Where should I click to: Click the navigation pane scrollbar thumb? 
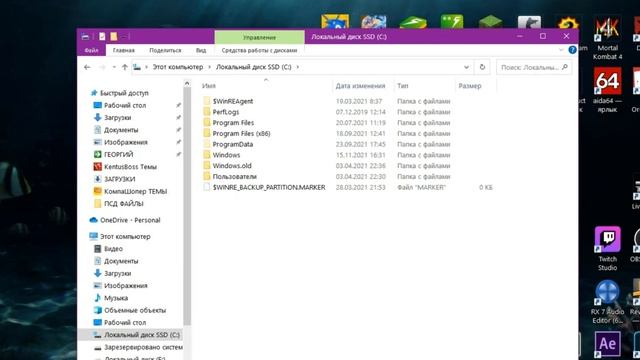pyautogui.click(x=187, y=206)
